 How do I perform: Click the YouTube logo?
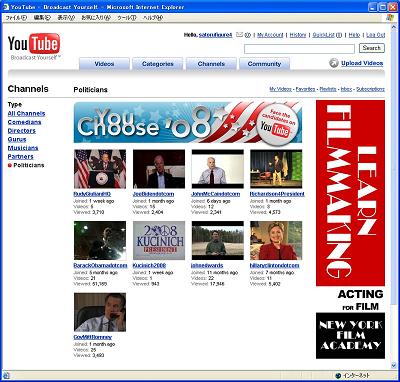(34, 46)
